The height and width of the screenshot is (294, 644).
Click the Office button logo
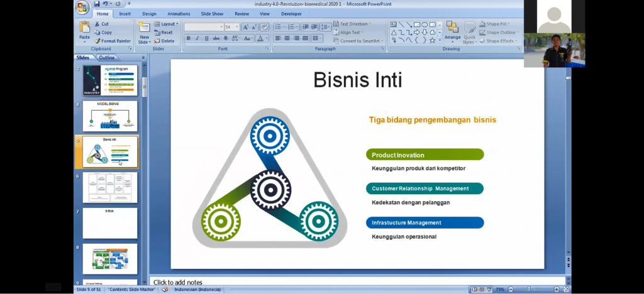tap(82, 8)
